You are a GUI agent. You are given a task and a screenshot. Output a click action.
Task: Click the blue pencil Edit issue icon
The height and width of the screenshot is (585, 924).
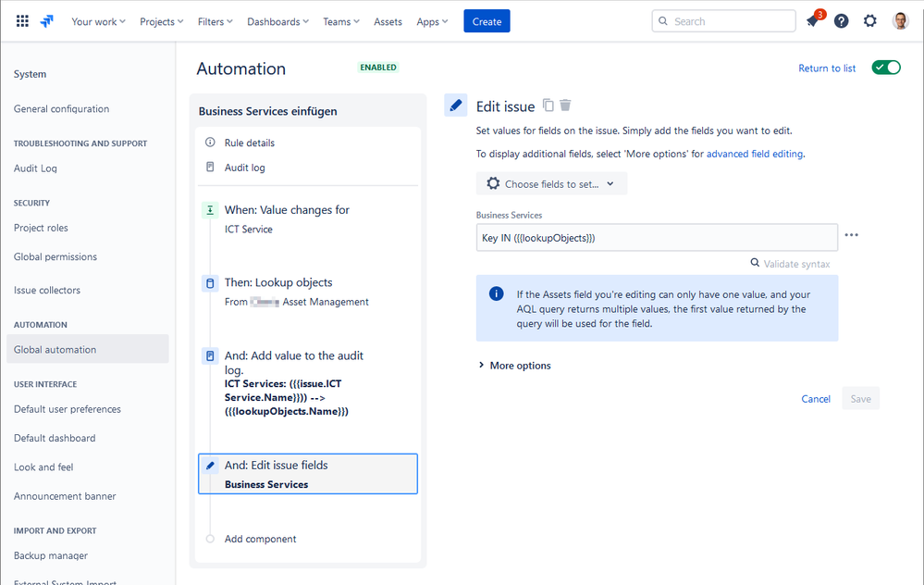point(455,106)
